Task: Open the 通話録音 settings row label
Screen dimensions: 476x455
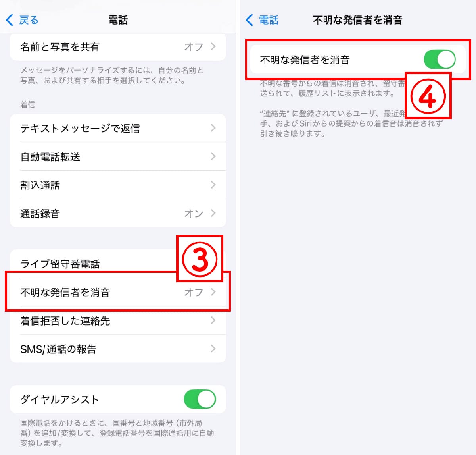Action: click(40, 214)
